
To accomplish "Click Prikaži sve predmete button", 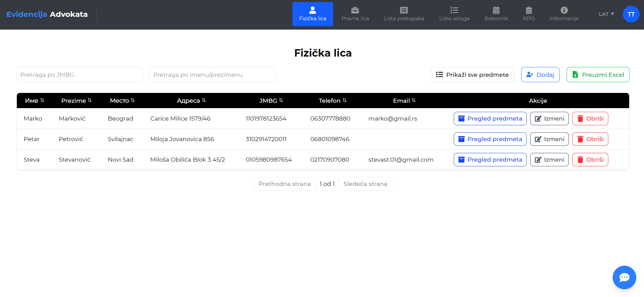I will pos(472,74).
